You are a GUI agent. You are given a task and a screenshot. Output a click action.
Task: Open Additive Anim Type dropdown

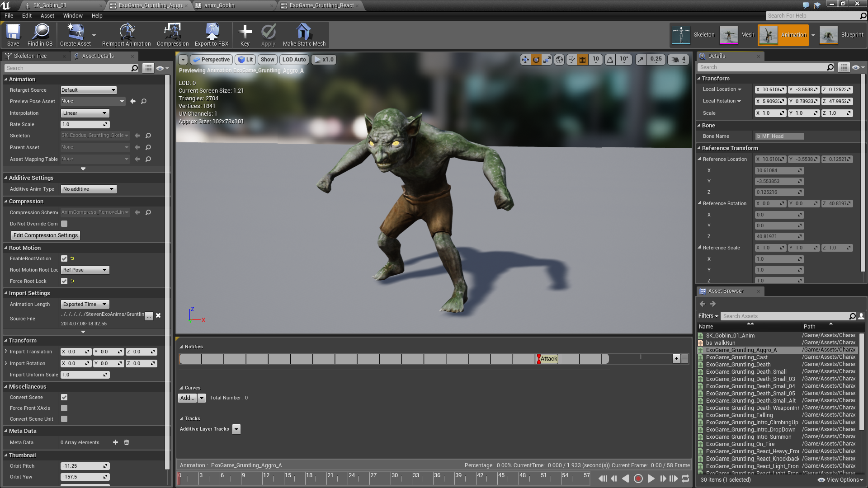coord(89,189)
